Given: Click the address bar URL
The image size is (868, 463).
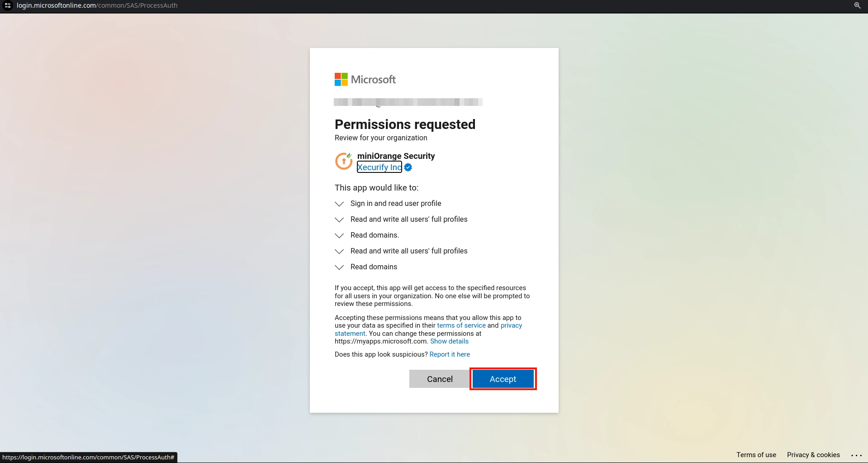Looking at the screenshot, I should click(96, 5).
